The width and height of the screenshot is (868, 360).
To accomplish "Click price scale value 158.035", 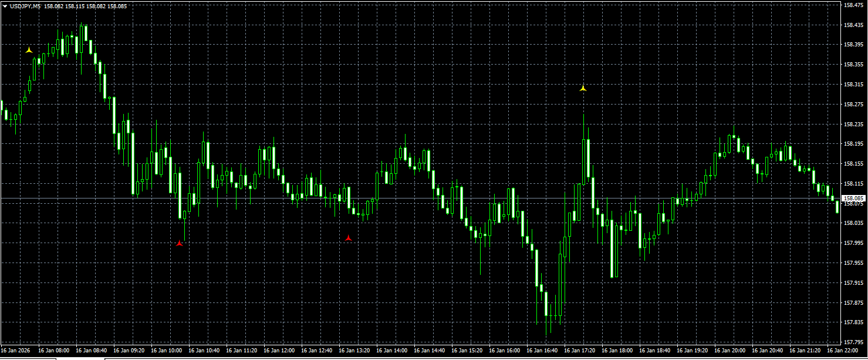I will [854, 223].
